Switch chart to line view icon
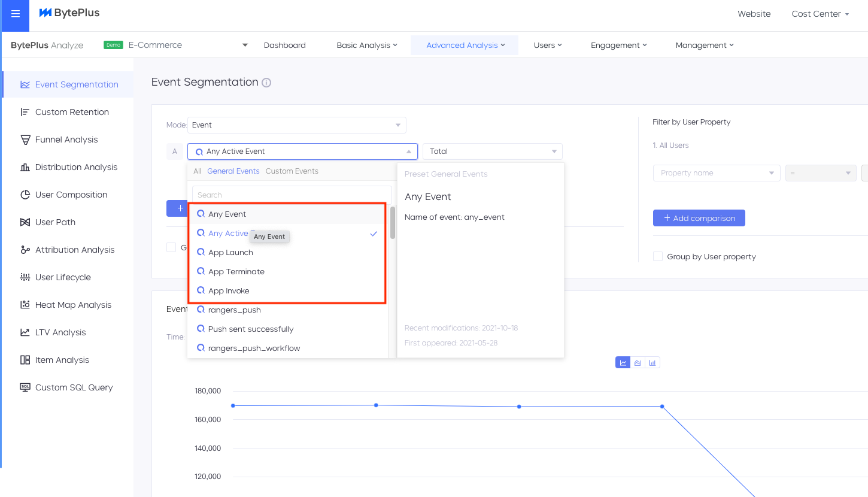 tap(623, 362)
